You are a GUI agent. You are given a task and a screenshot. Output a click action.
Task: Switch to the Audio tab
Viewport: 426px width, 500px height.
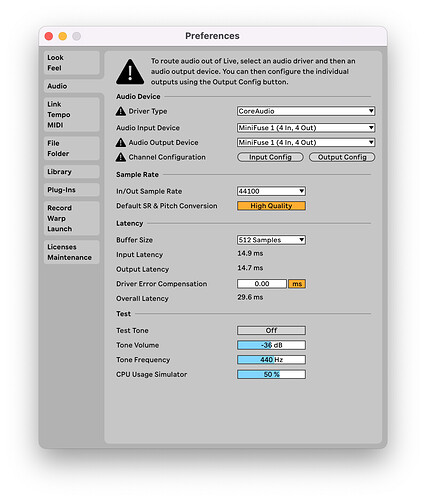point(73,86)
